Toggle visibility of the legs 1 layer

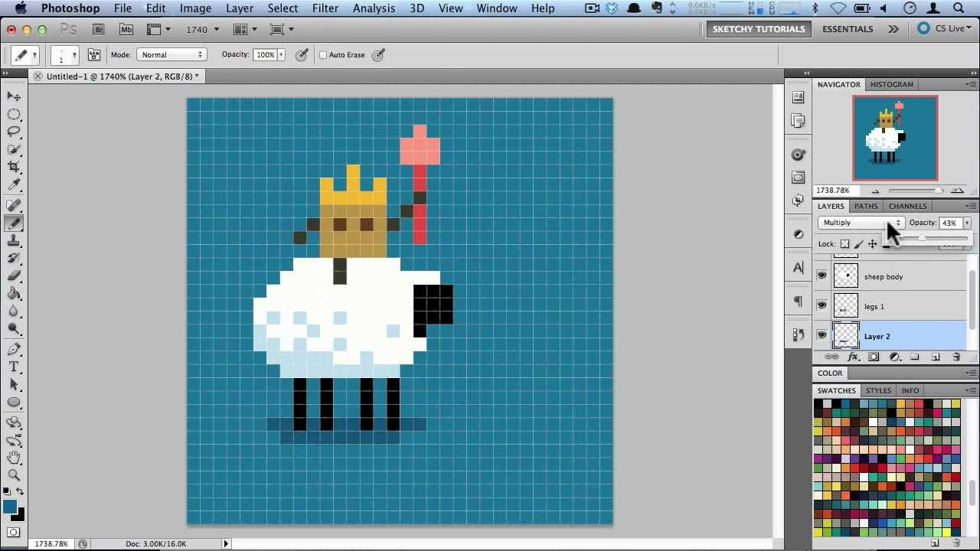[822, 306]
